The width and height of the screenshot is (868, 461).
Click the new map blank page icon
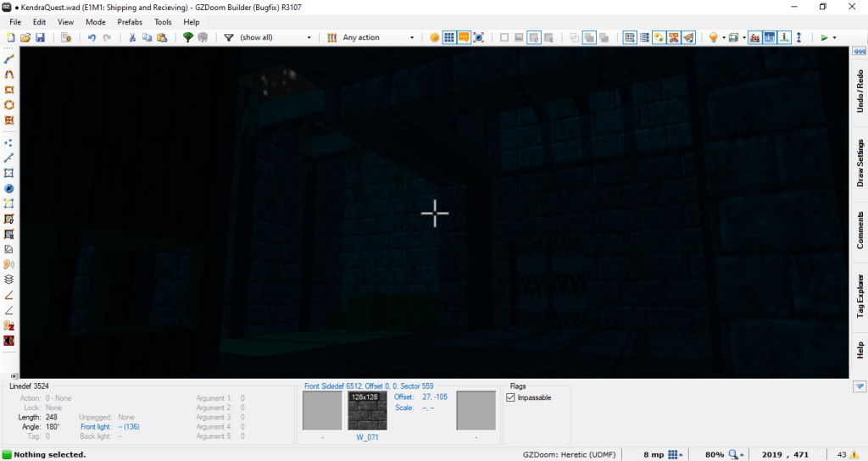point(11,37)
